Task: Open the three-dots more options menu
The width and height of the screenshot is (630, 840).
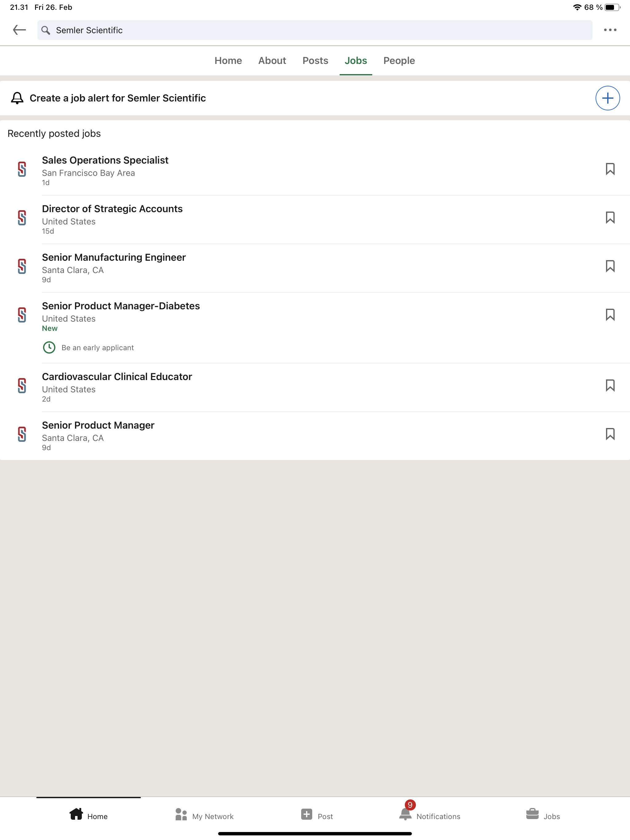Action: (610, 30)
